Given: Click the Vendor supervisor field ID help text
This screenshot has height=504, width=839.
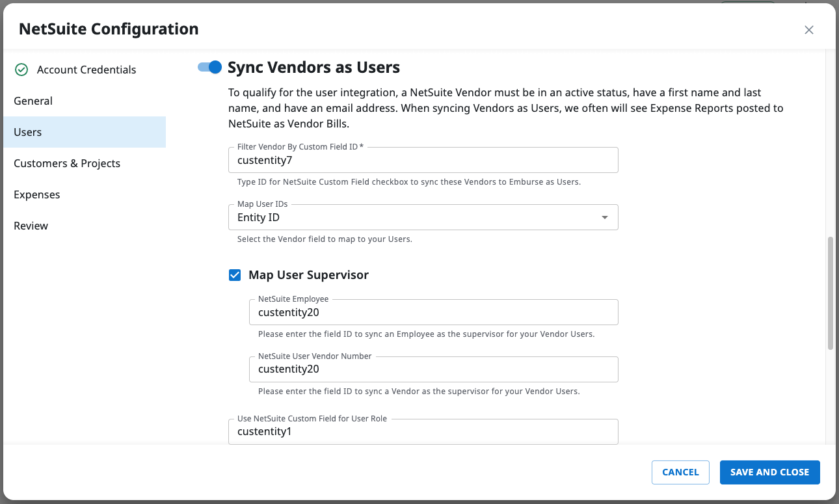Looking at the screenshot, I should pyautogui.click(x=419, y=391).
